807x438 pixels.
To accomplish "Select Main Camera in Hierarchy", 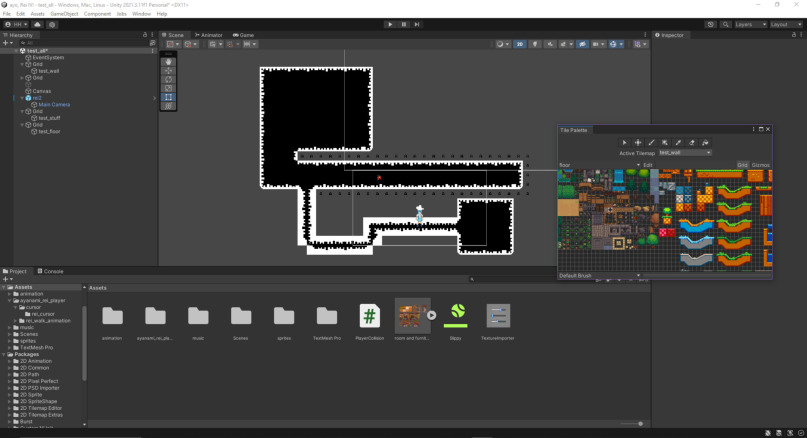I will (54, 104).
